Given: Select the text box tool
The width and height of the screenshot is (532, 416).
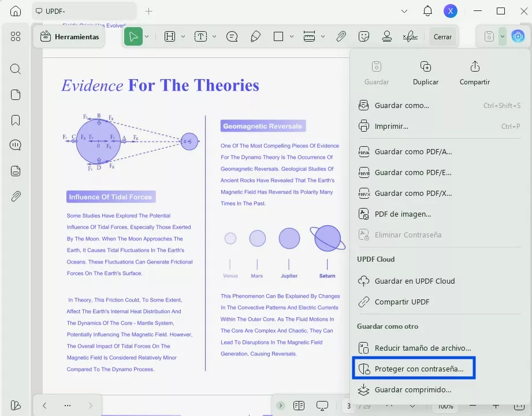Looking at the screenshot, I should 200,36.
